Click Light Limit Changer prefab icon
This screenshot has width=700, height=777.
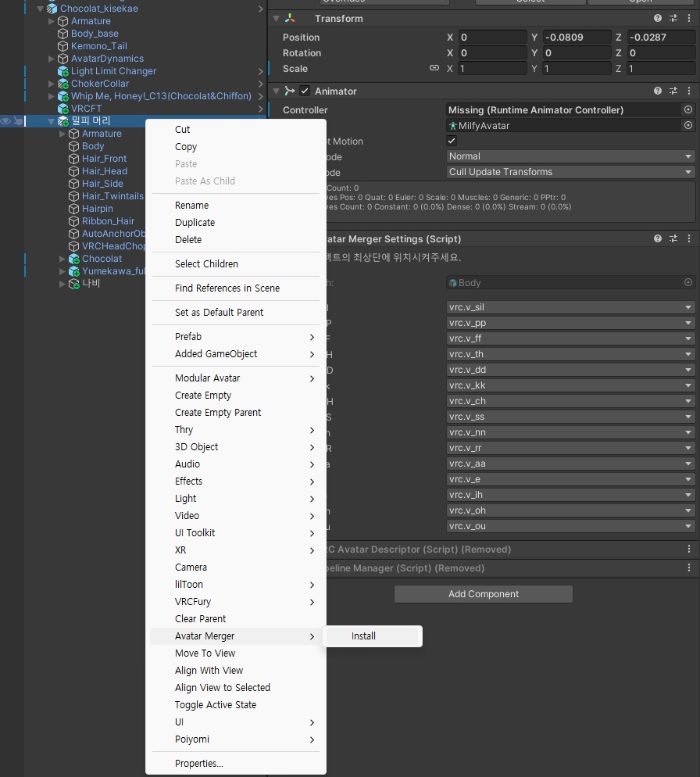click(63, 71)
